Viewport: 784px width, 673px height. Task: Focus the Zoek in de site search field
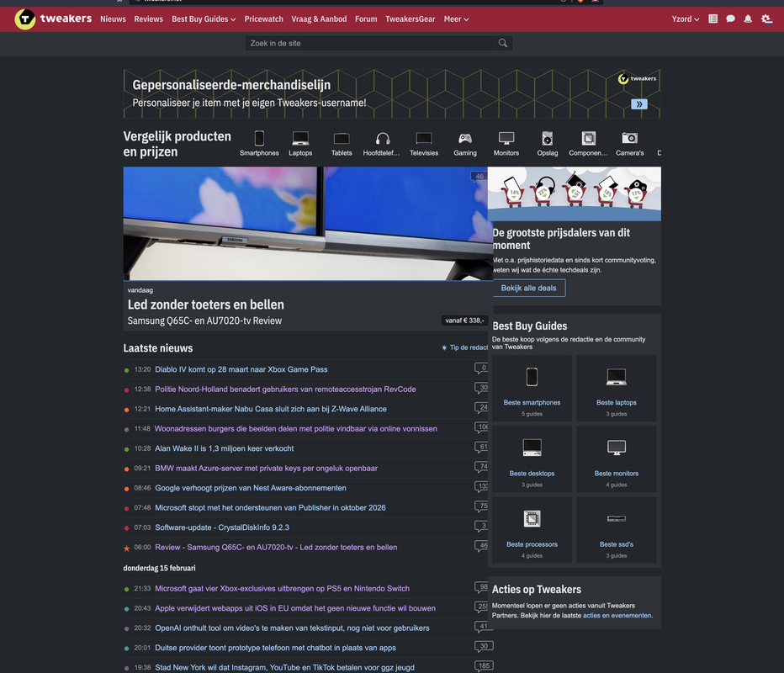click(x=370, y=43)
